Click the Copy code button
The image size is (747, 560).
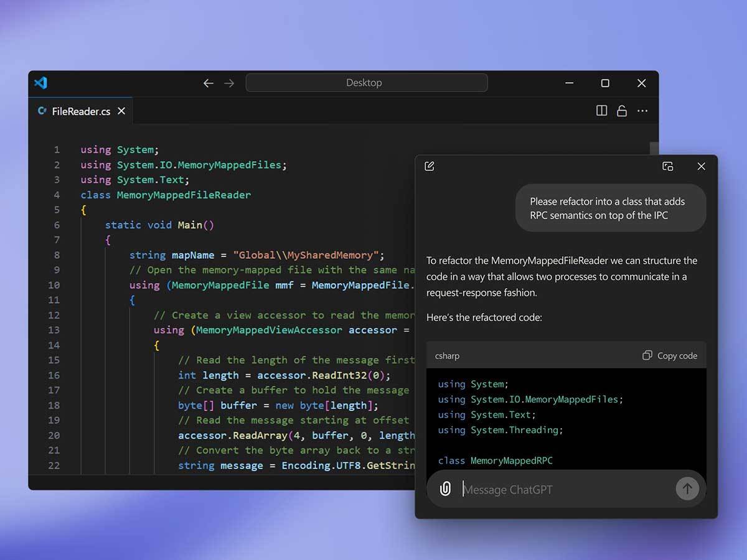click(670, 356)
